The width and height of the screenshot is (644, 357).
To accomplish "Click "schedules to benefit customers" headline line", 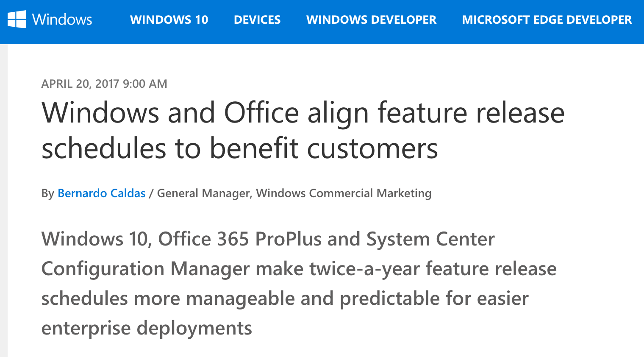I will pyautogui.click(x=239, y=148).
